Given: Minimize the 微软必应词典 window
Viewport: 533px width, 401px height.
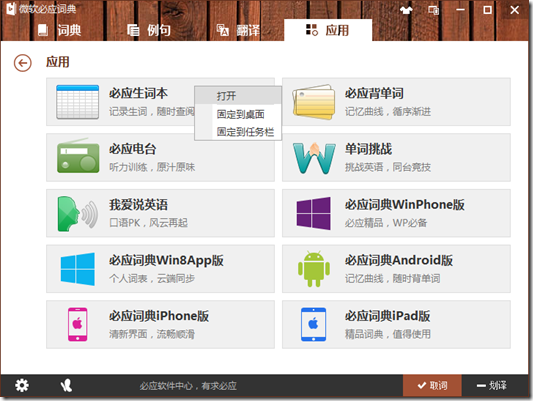Looking at the screenshot, I should tap(460, 10).
